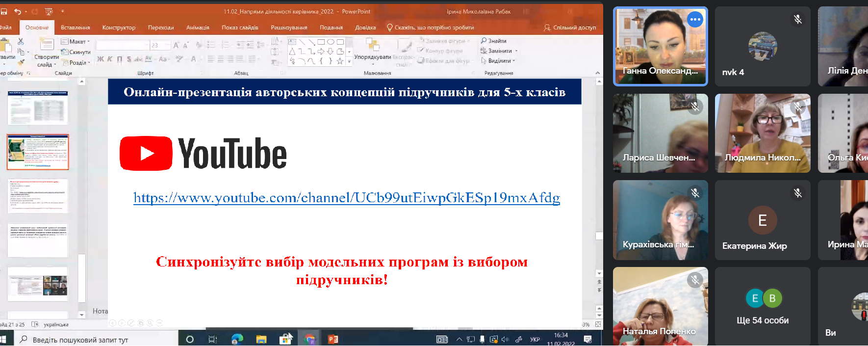
Task: Open the Конструктор tab
Action: coord(119,27)
